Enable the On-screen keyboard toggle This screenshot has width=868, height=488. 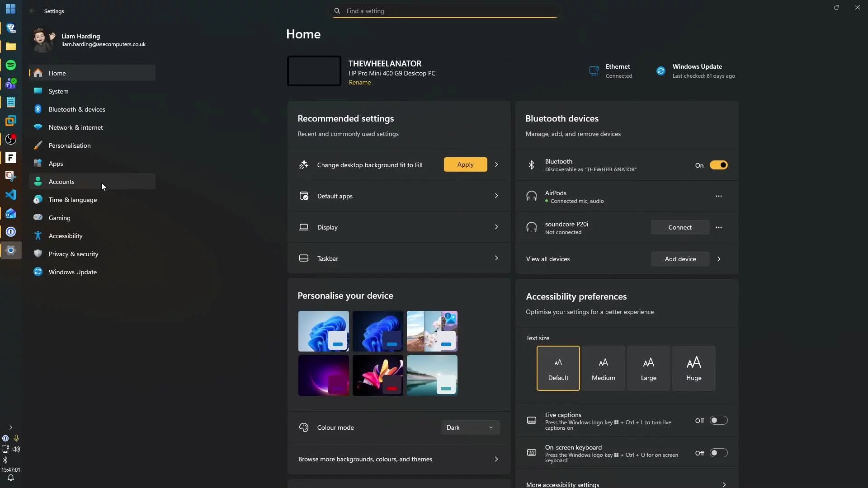click(x=718, y=453)
